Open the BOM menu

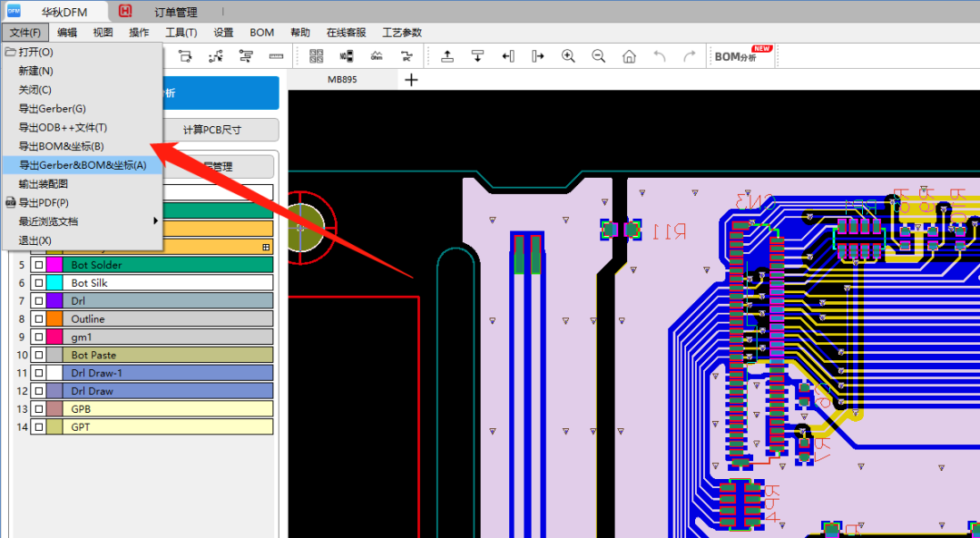coord(262,33)
